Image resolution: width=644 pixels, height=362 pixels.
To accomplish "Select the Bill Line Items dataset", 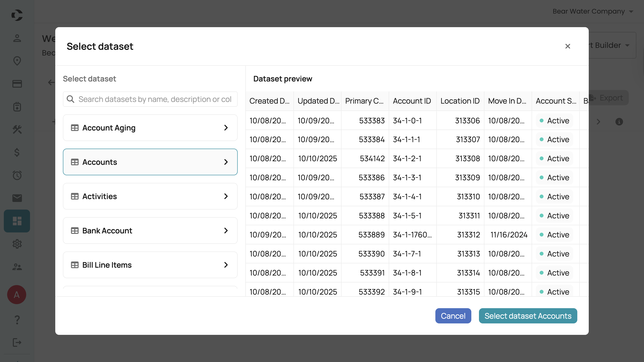I will (x=150, y=265).
